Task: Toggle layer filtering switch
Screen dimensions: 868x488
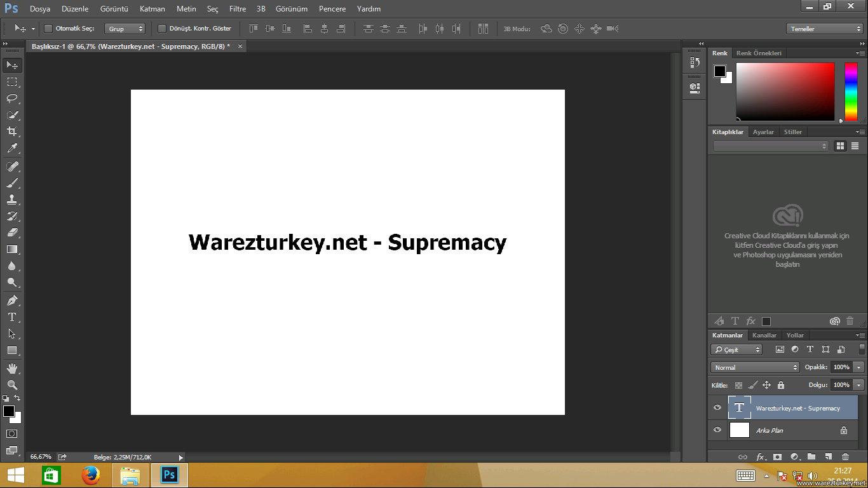Action: tap(862, 349)
